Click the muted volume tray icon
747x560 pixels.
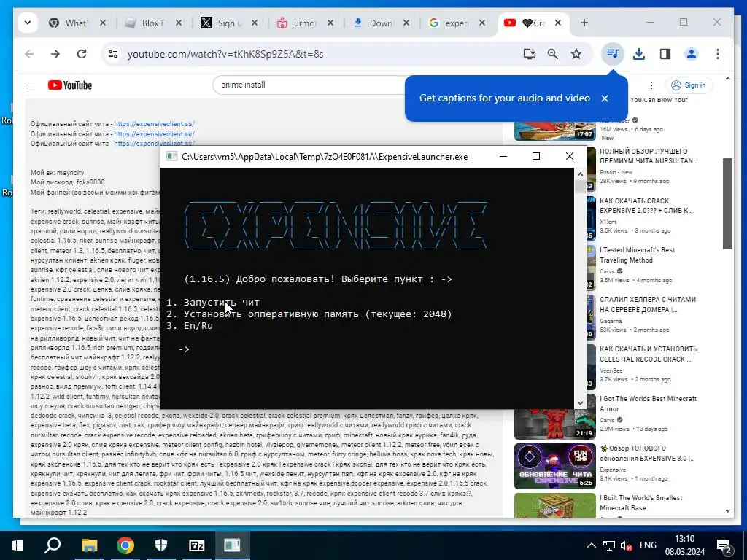coord(627,545)
